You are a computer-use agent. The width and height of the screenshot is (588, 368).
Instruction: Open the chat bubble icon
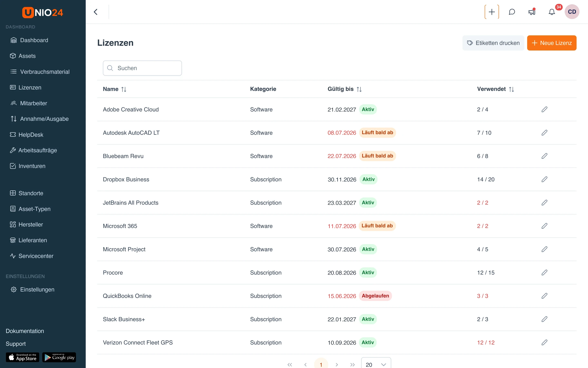[x=512, y=12]
